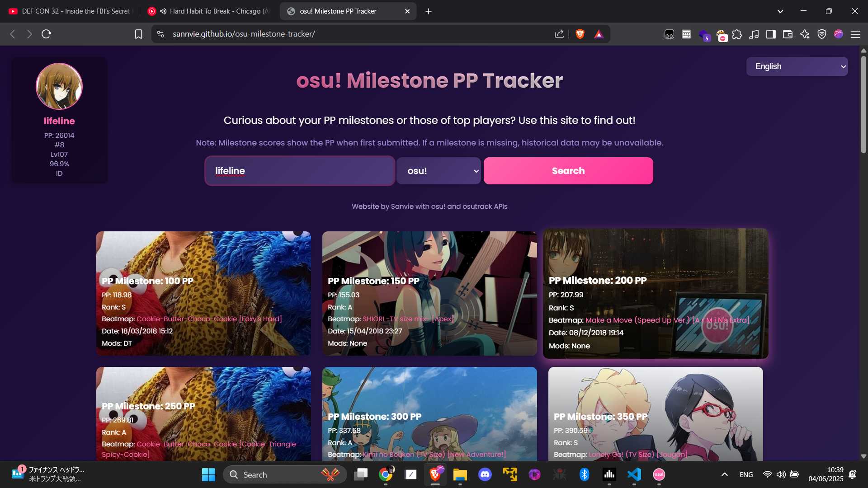Open Brave Shields lion icon
The width and height of the screenshot is (868, 488).
click(580, 34)
